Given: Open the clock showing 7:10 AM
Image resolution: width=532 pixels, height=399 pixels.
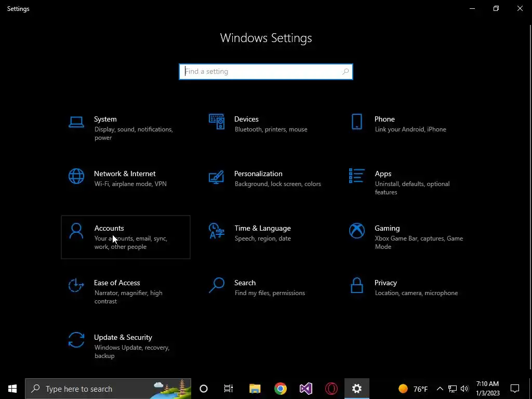Looking at the screenshot, I should click(487, 389).
